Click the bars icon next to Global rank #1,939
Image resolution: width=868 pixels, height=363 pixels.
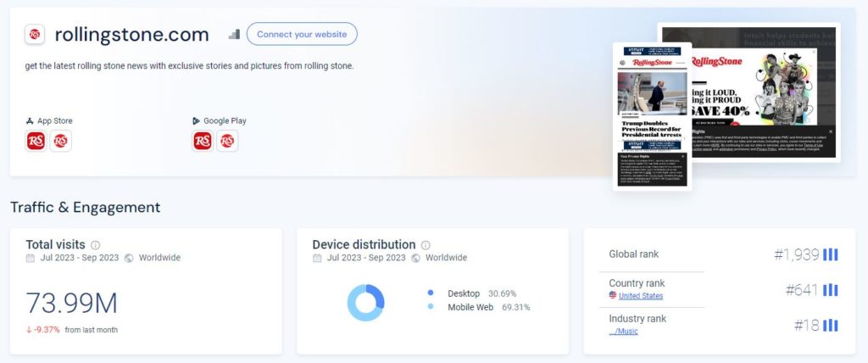[x=831, y=254]
